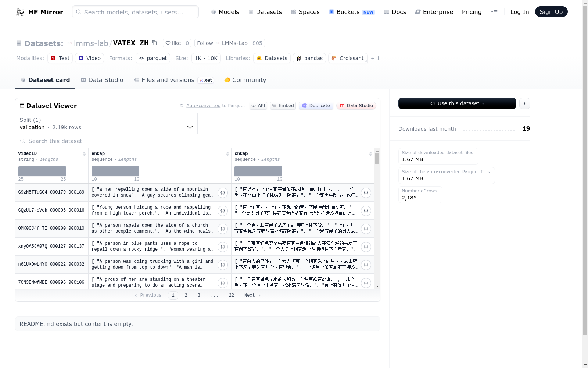Viewport: 588px width, 368px height.
Task: Sort by enCap column arrows
Action: [x=227, y=154]
